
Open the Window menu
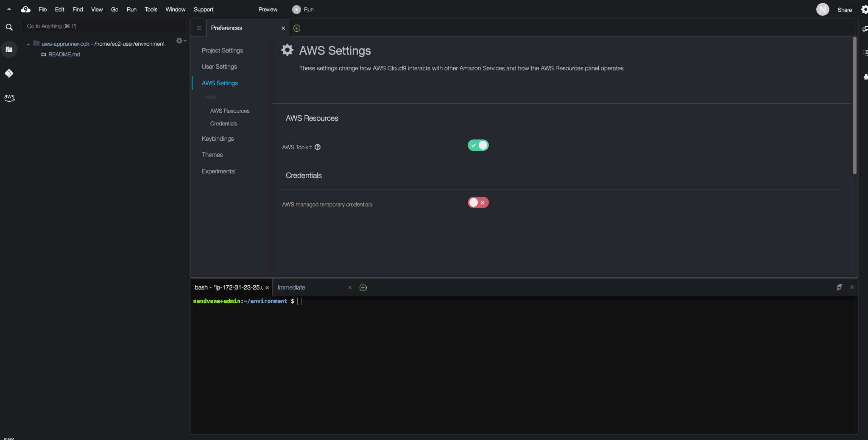pyautogui.click(x=175, y=9)
